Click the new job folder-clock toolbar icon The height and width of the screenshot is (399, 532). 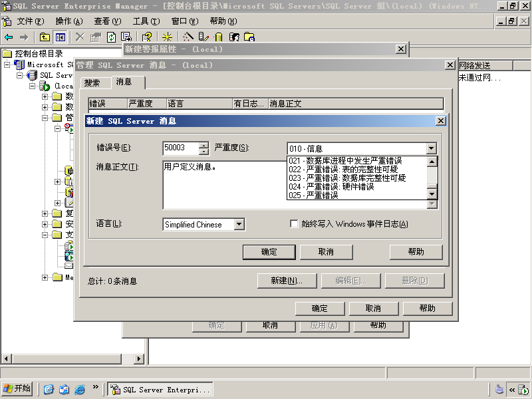pos(249,37)
